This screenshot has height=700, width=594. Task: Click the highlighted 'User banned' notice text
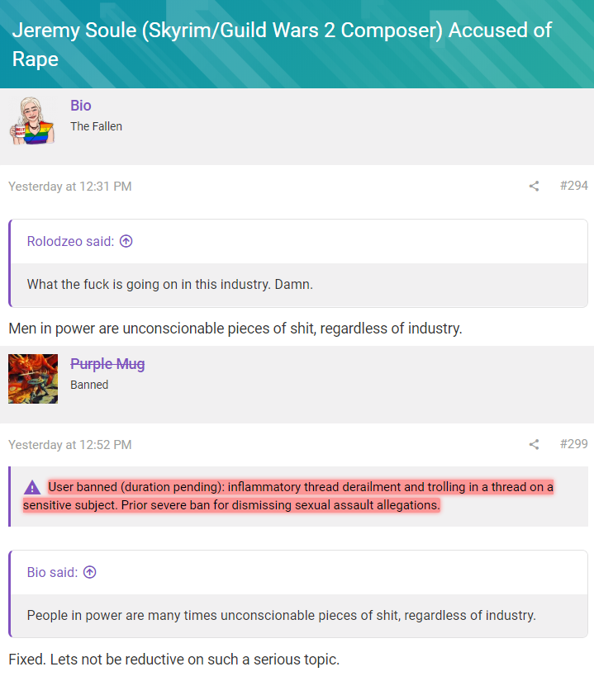pos(297,495)
